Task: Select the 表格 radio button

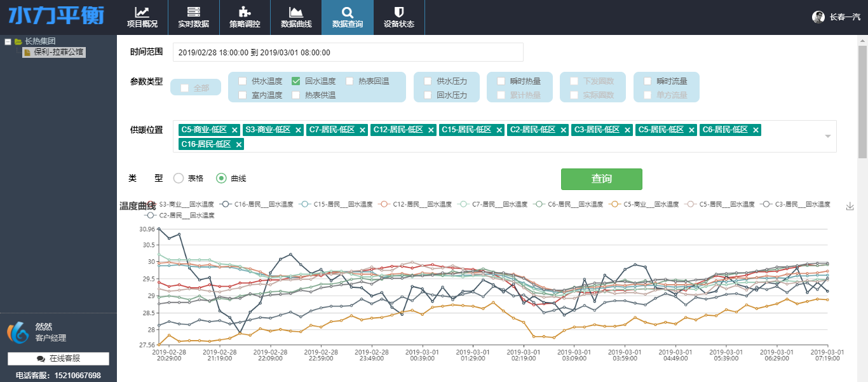Action: pyautogui.click(x=179, y=179)
